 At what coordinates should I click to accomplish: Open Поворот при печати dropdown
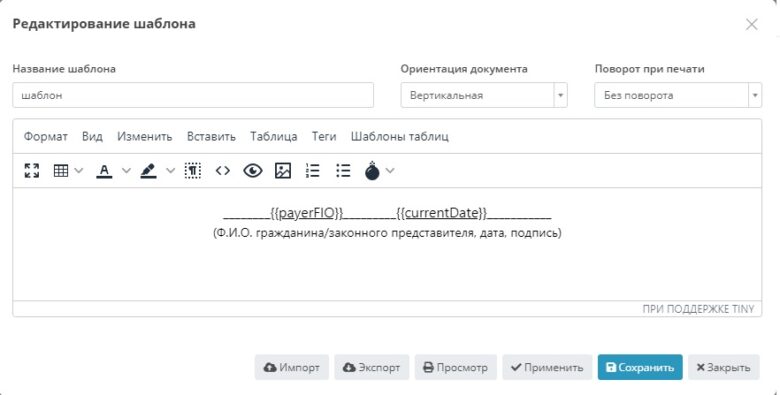[678, 95]
